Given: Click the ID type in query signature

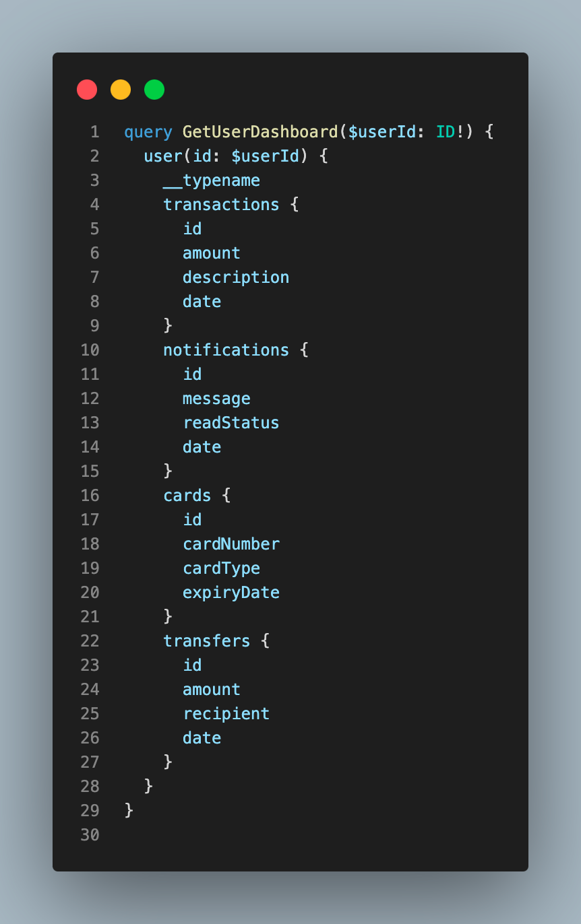Looking at the screenshot, I should tap(446, 132).
